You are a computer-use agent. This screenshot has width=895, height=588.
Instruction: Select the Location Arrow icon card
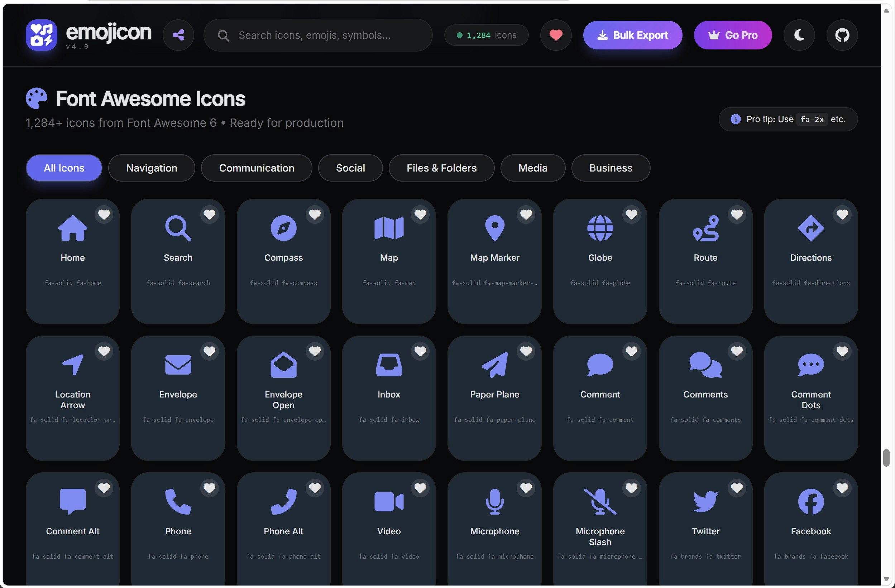pyautogui.click(x=73, y=398)
